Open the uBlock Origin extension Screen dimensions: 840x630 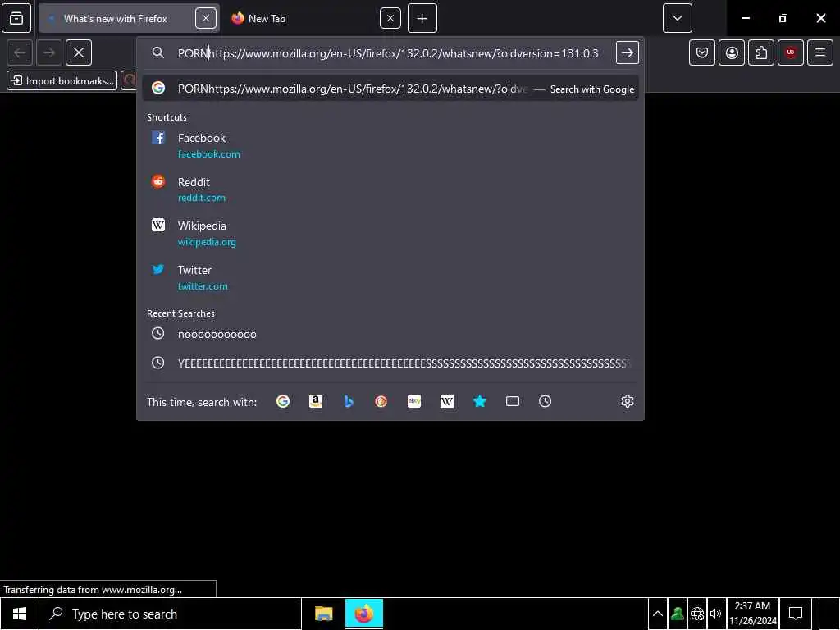click(791, 52)
